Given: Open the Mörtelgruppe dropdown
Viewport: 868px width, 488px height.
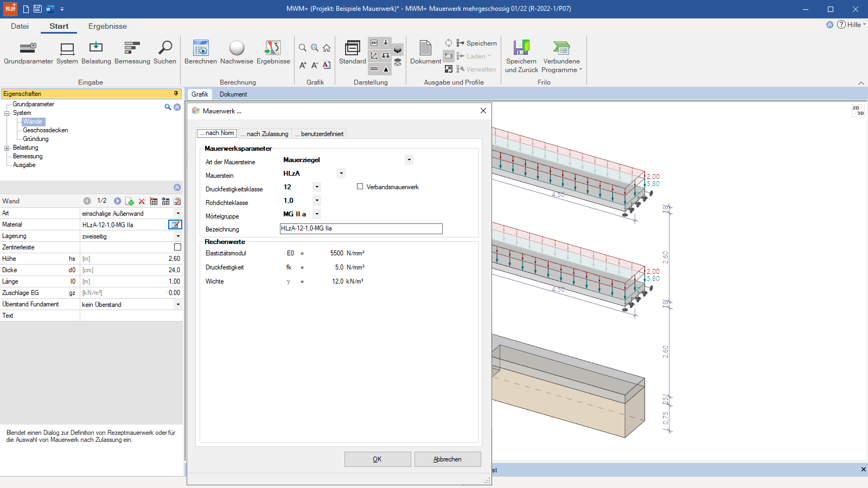Looking at the screenshot, I should point(317,214).
